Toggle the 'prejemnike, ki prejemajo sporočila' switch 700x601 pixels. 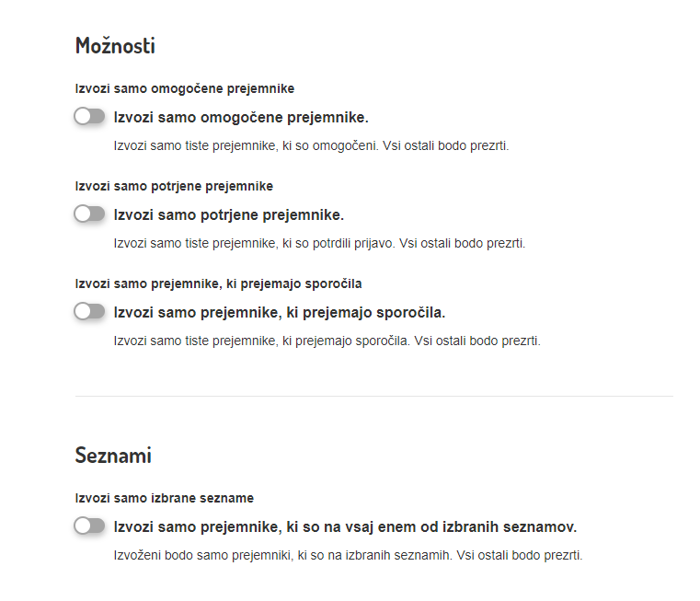coord(89,312)
